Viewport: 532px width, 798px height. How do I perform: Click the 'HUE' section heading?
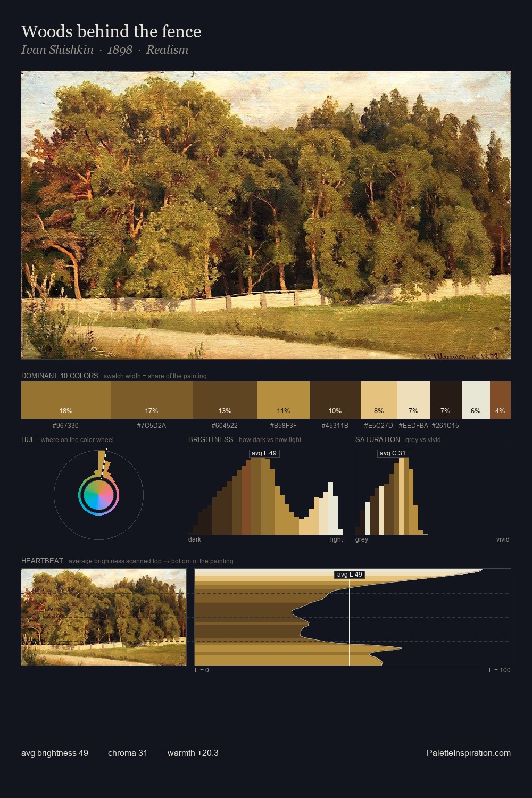coord(28,439)
